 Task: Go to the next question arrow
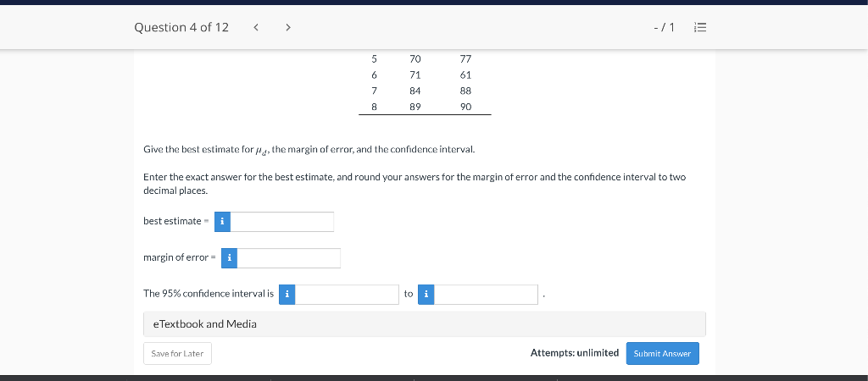[x=288, y=27]
